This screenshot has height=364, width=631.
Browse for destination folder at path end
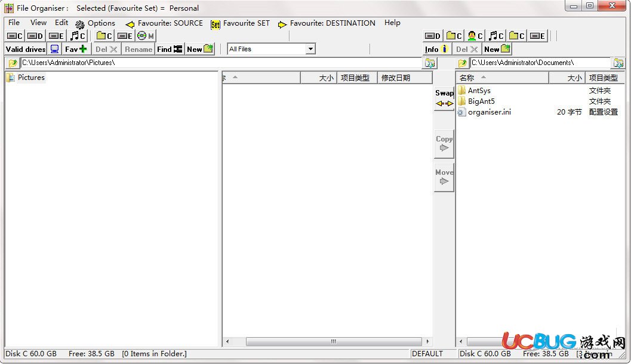[618, 63]
